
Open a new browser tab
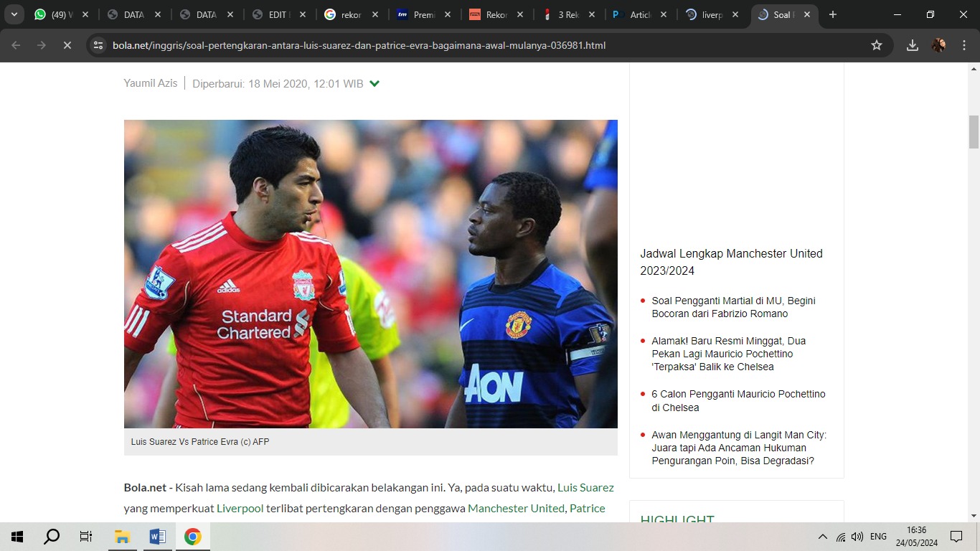point(833,14)
